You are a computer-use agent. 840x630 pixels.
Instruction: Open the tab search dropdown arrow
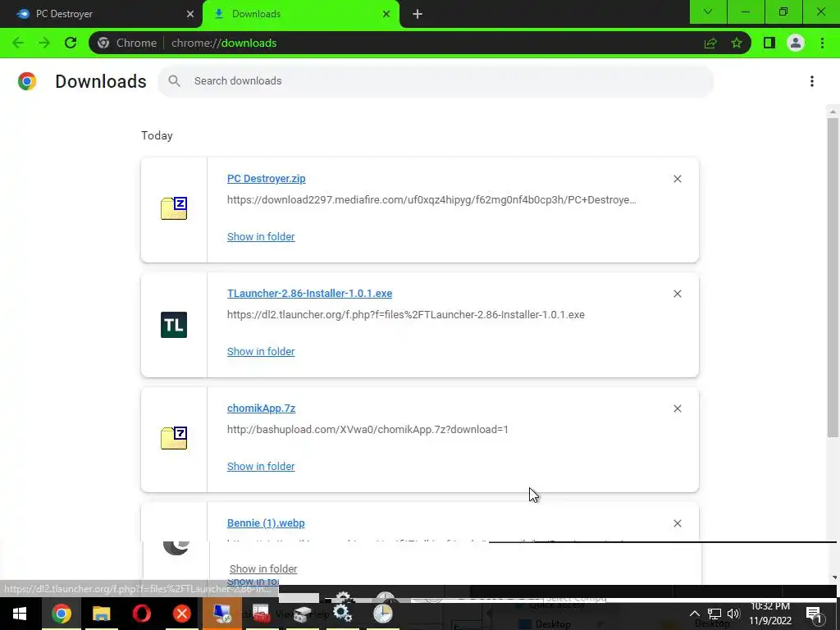point(708,11)
